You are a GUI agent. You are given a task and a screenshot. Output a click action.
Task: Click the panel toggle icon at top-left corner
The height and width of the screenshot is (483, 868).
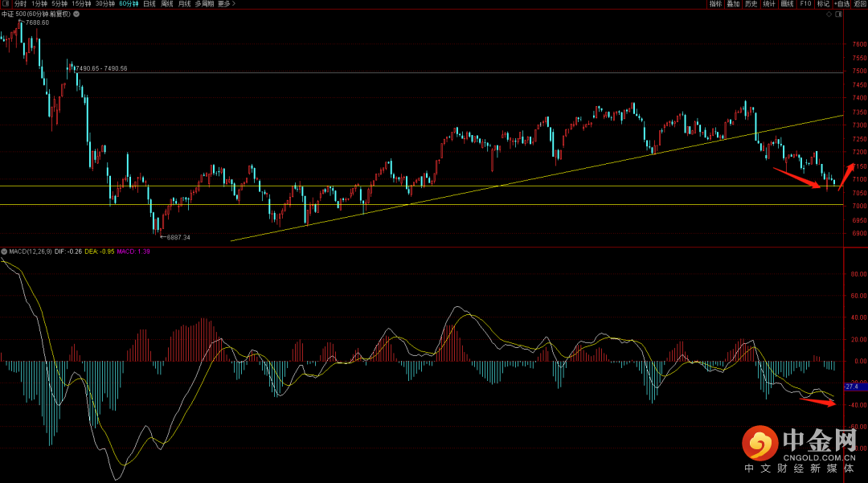pyautogui.click(x=5, y=4)
